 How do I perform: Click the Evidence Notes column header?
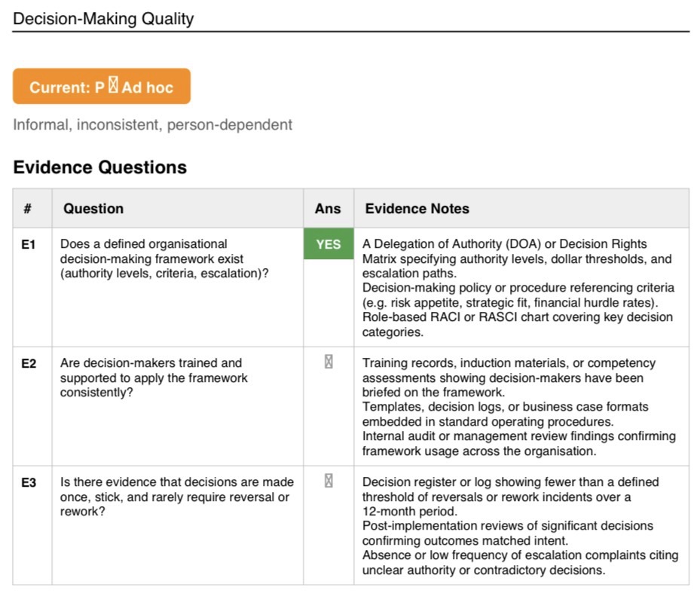click(417, 209)
